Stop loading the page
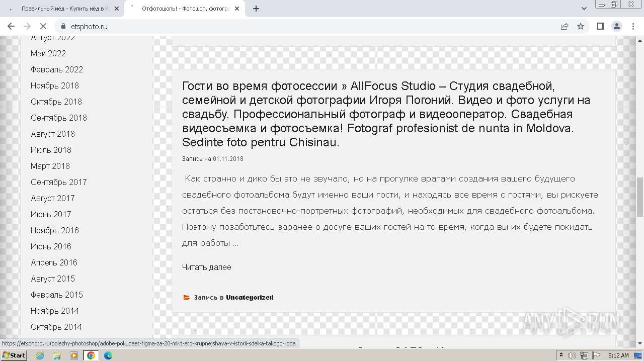This screenshot has width=644, height=362. [43, 26]
